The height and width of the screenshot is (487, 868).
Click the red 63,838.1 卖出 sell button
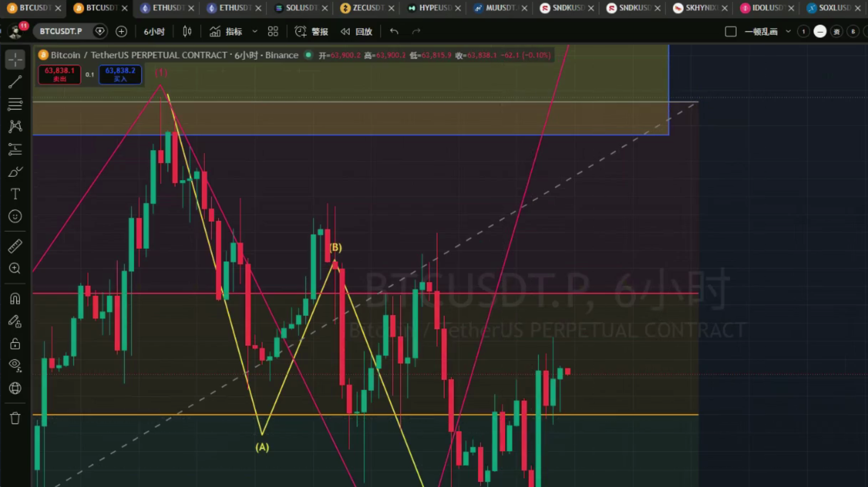tap(60, 74)
